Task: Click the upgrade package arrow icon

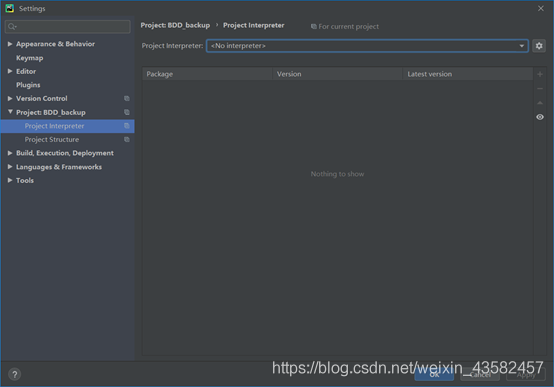Action: point(540,103)
